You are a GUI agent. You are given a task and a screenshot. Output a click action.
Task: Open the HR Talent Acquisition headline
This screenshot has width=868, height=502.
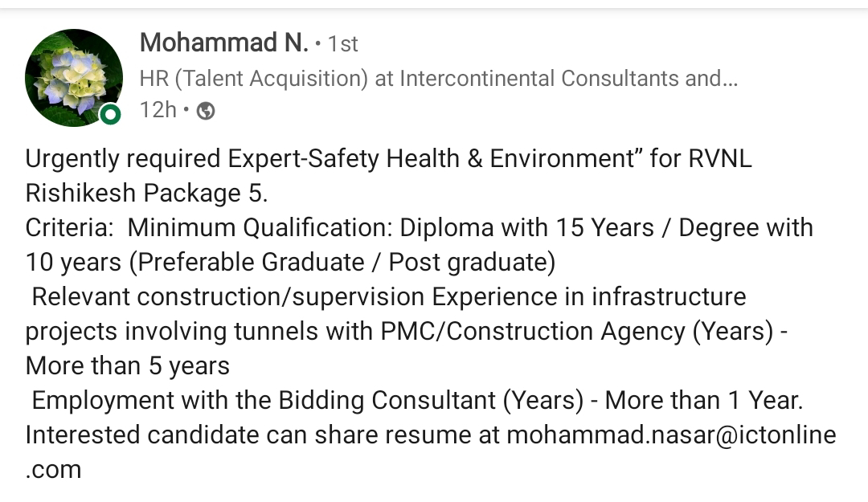point(439,79)
